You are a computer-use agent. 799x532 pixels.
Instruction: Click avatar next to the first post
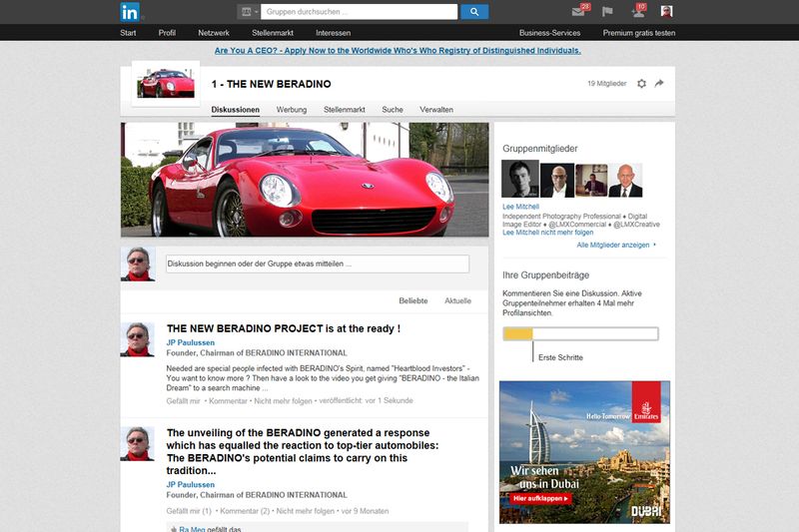138,339
